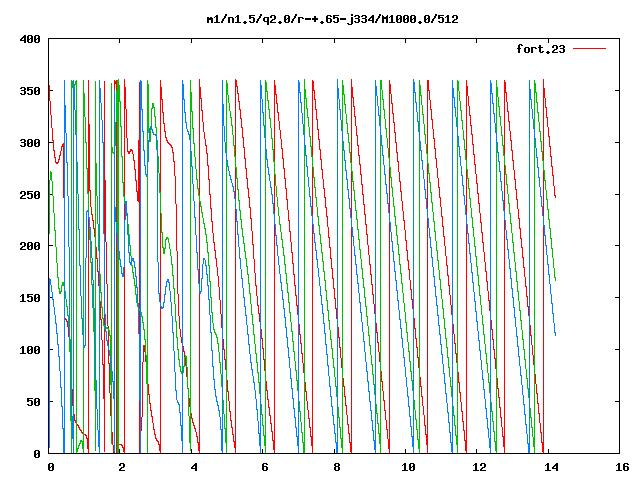Image resolution: width=640 pixels, height=480 pixels.
Task: Click the x-axis label 8
Action: [x=337, y=467]
